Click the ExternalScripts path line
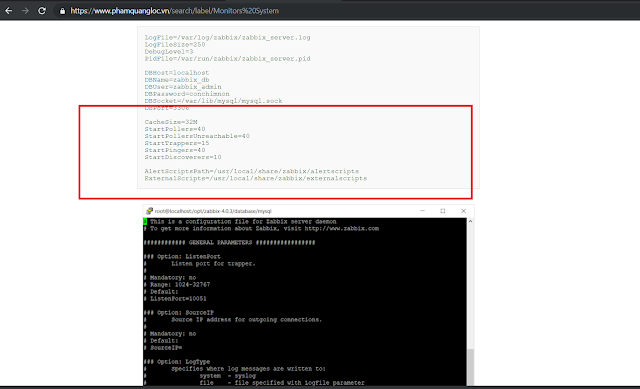The width and height of the screenshot is (640, 389). [x=256, y=178]
